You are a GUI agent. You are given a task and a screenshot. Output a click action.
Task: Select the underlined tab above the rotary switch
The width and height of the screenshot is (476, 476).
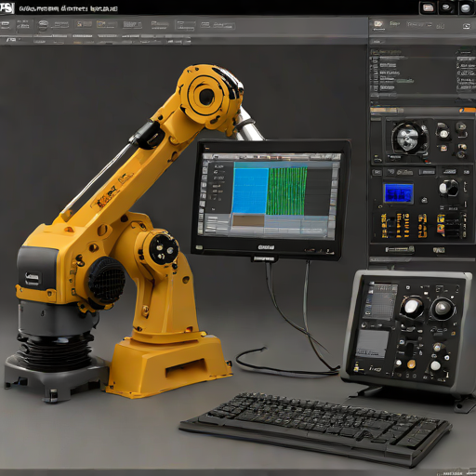(x=449, y=171)
